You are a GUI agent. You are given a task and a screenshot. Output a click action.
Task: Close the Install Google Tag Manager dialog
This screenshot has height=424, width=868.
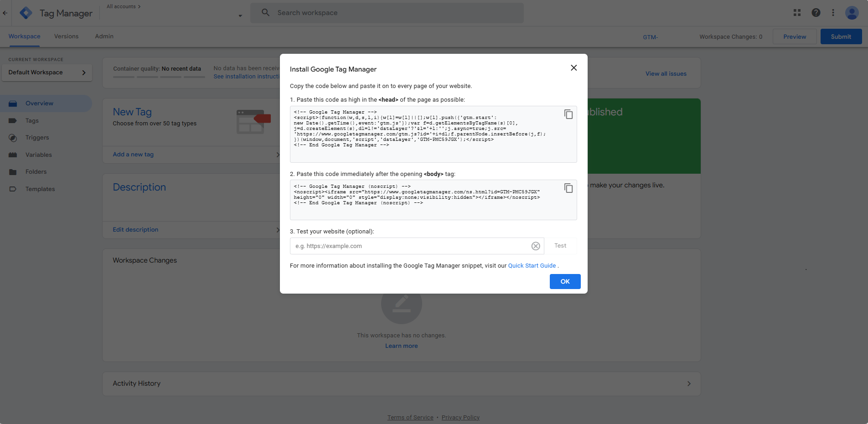(x=573, y=68)
